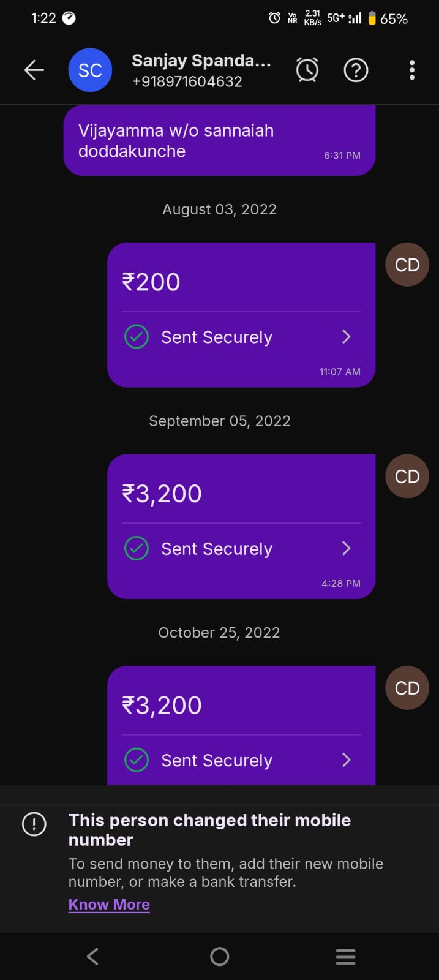Expand the ₹200 payment details chevron
Viewport: 439px width, 980px height.
[346, 337]
